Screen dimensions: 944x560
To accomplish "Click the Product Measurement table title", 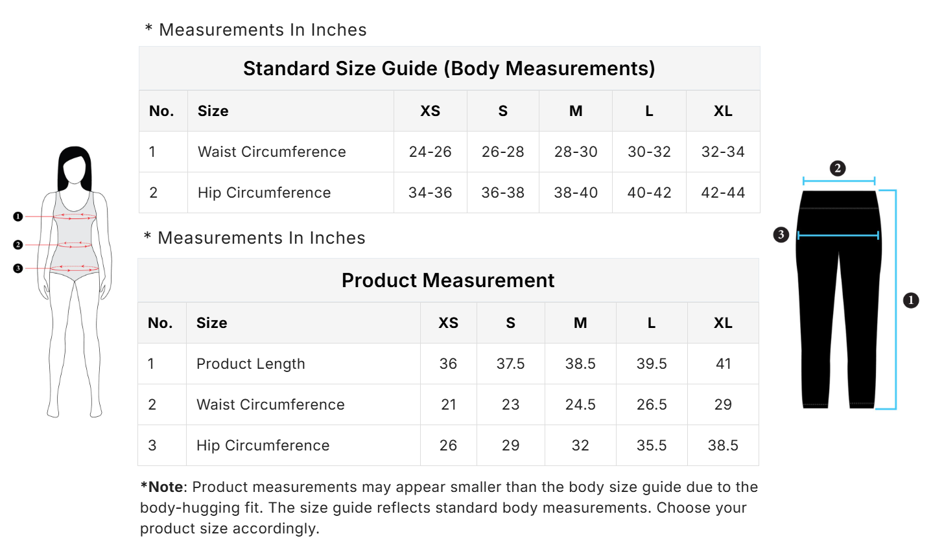I will pos(448,281).
